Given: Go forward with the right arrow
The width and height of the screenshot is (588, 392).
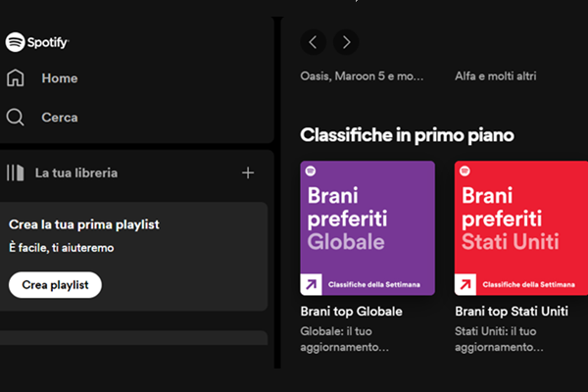Looking at the screenshot, I should pyautogui.click(x=345, y=42).
